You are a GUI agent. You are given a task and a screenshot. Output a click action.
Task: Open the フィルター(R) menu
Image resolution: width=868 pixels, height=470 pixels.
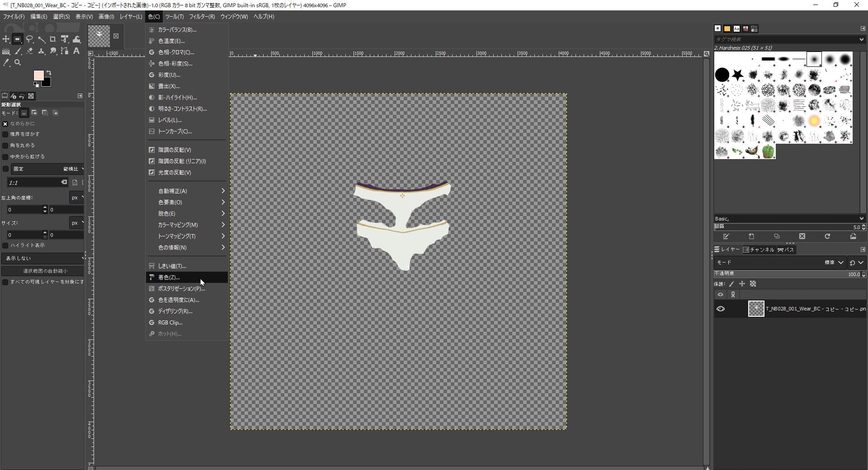click(x=202, y=17)
